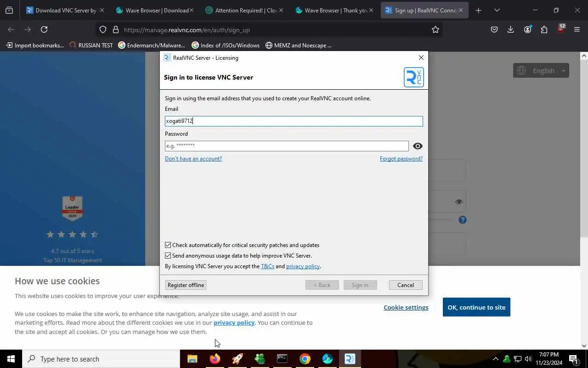Open the green people app in the taskbar

260,359
